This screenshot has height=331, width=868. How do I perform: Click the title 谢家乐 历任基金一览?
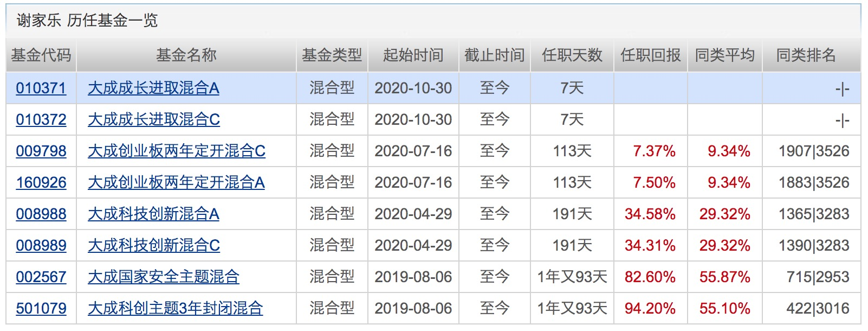pyautogui.click(x=87, y=21)
